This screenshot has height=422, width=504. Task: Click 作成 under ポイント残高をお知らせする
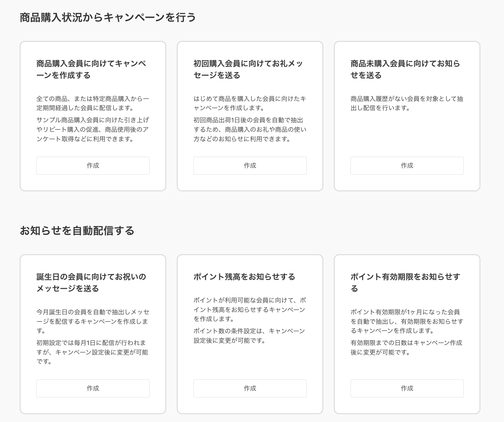pos(250,388)
